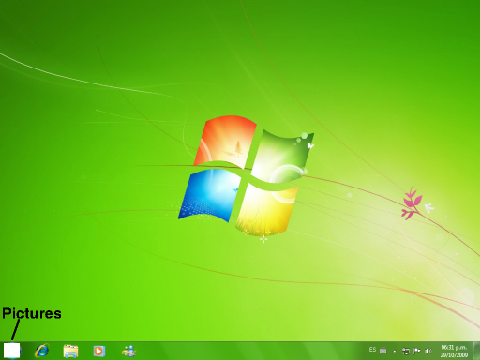
Task: Launch Windows Media Player from taskbar
Action: [99, 351]
